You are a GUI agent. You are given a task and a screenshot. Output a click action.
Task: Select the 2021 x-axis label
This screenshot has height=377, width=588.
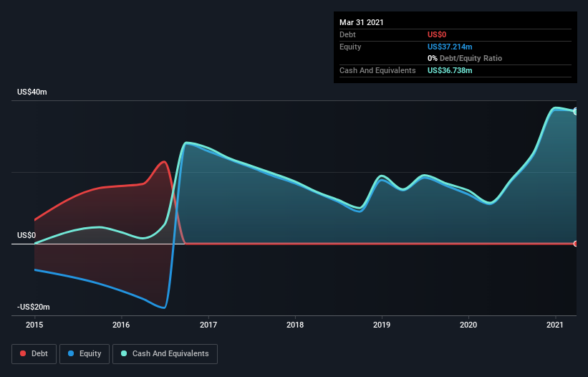(x=555, y=325)
